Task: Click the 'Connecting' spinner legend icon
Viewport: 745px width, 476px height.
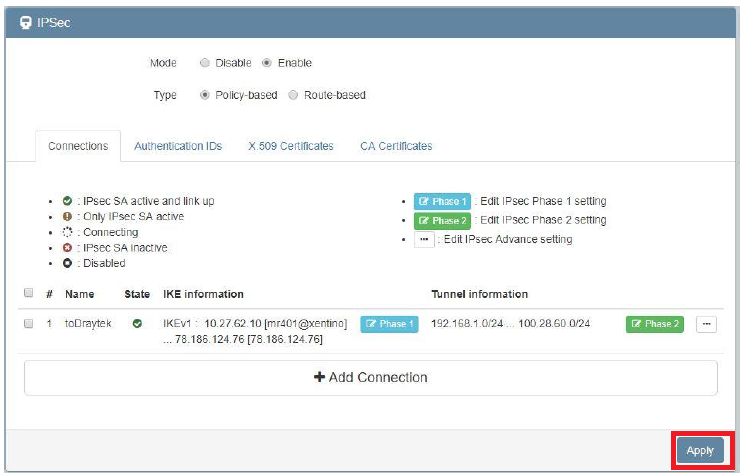Action: (67, 232)
